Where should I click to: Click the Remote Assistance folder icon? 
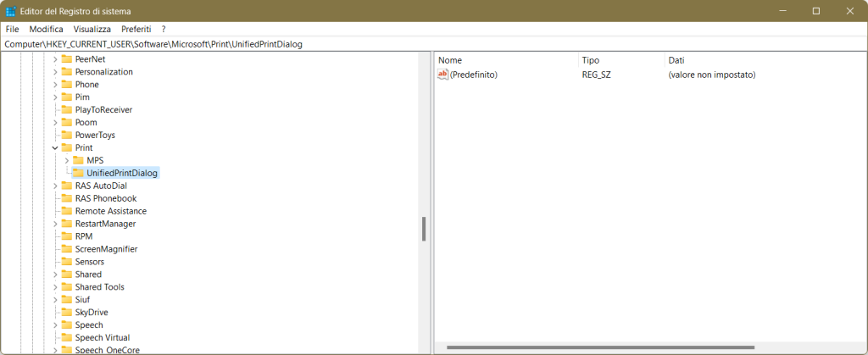point(67,211)
